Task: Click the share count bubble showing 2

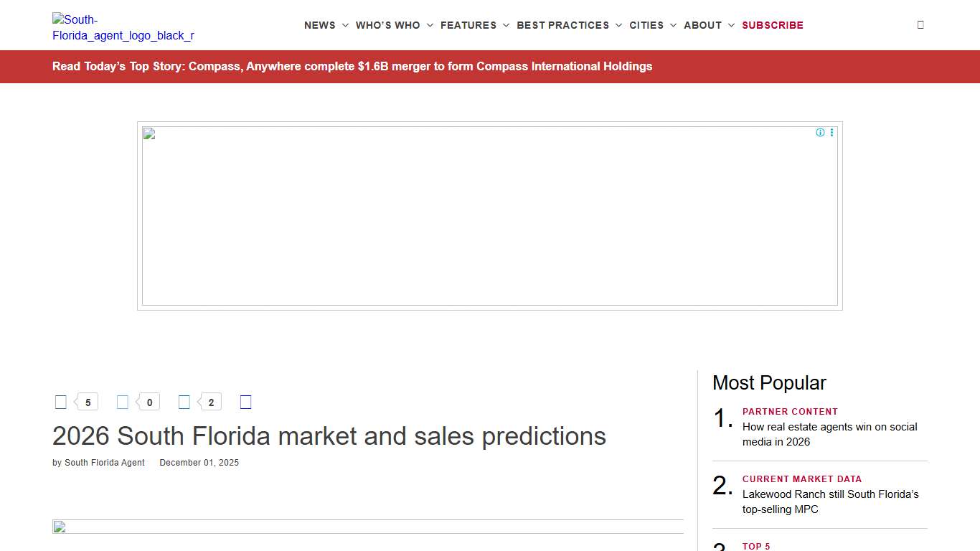Action: [x=211, y=402]
